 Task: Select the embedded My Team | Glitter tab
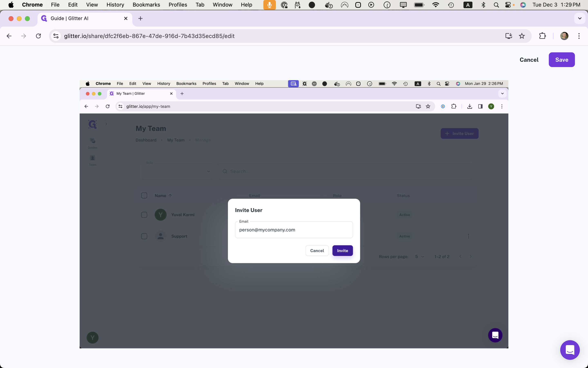(141, 93)
